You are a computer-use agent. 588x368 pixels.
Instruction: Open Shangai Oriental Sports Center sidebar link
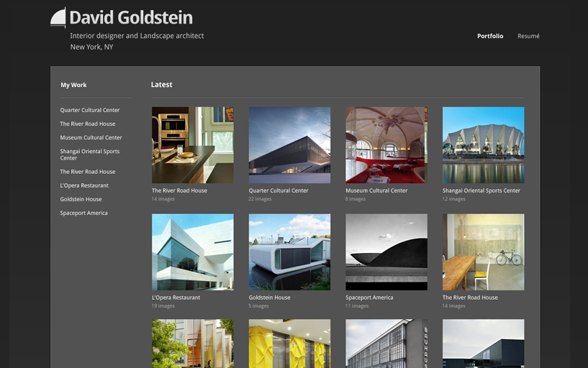click(90, 155)
